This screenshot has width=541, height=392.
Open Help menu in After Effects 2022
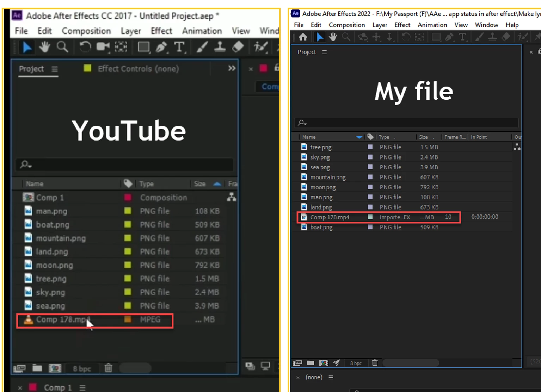click(x=512, y=25)
